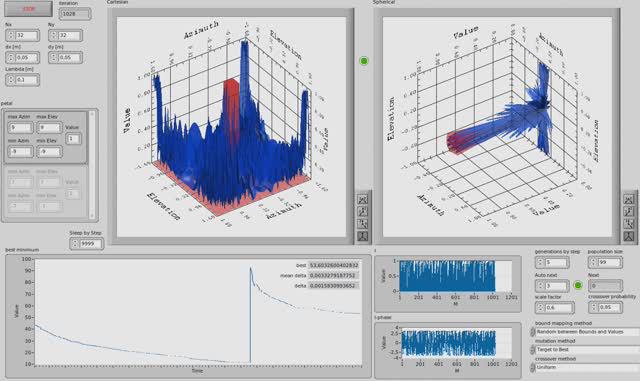Click the dy [m] stepper arrows

click(x=54, y=58)
